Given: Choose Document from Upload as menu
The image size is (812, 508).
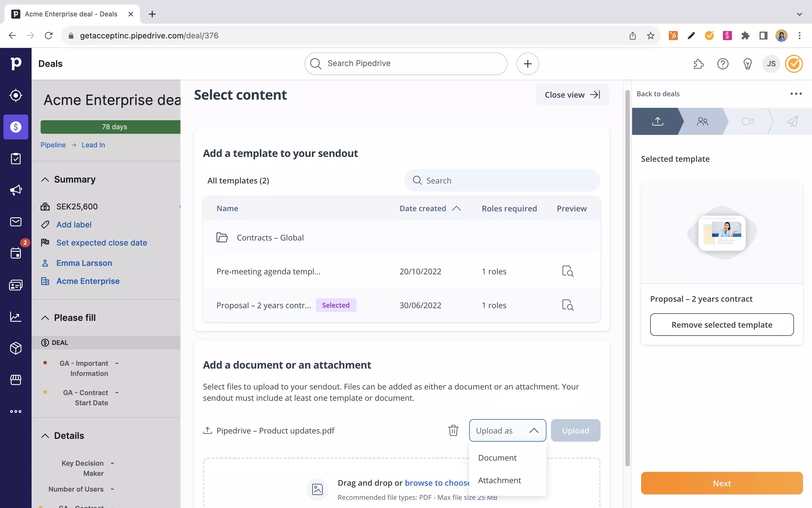Looking at the screenshot, I should (507, 457).
